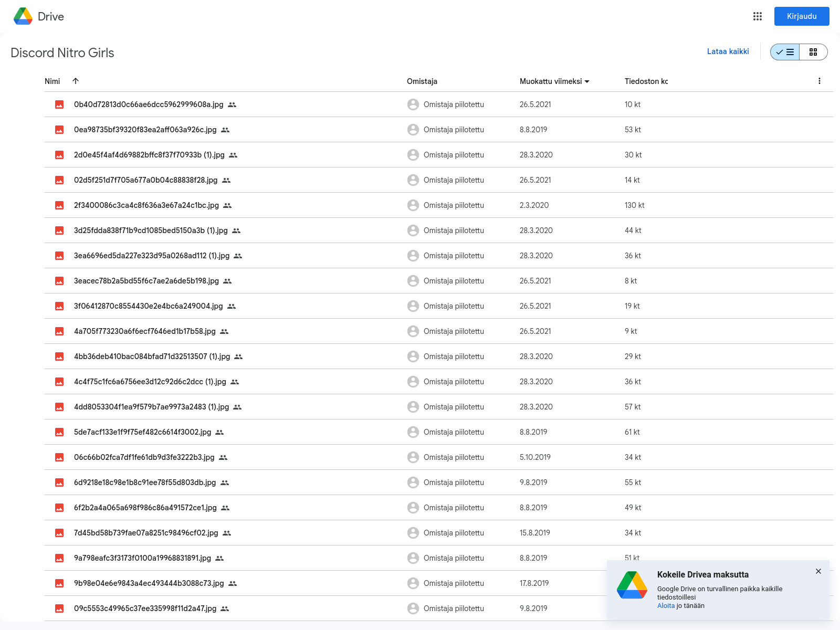Image resolution: width=840 pixels, height=630 pixels.
Task: Click image icon of 0ea98735bf39320f83ea2aff063a926c.jpg
Action: [59, 130]
